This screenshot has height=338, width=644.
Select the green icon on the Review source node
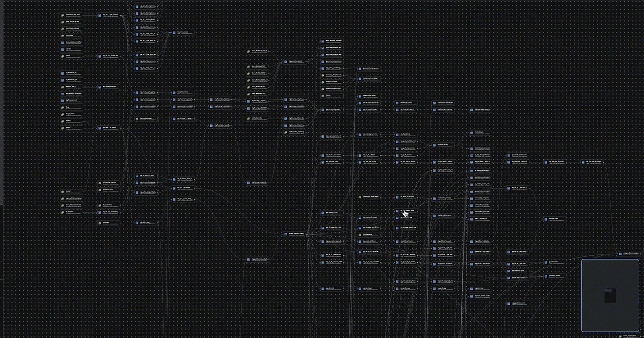tap(322, 95)
